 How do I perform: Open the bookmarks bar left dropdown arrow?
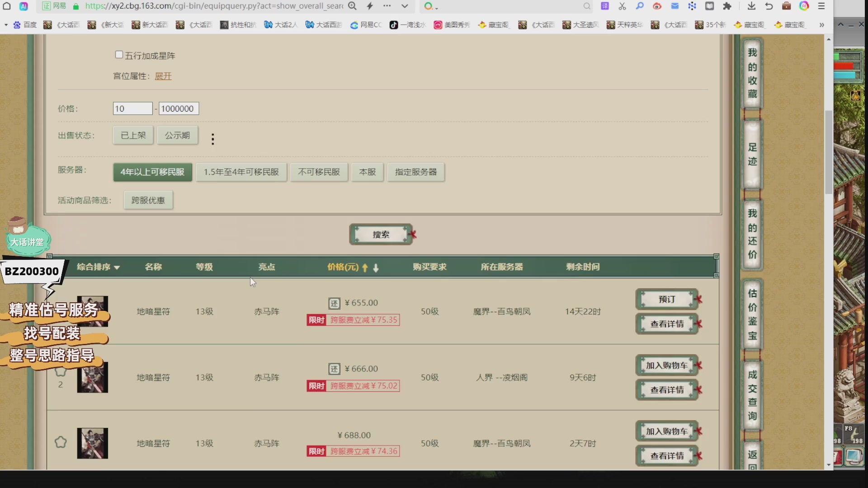coord(6,25)
